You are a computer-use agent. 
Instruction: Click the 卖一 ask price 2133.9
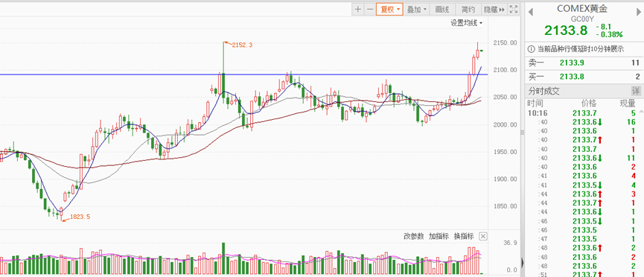point(572,63)
